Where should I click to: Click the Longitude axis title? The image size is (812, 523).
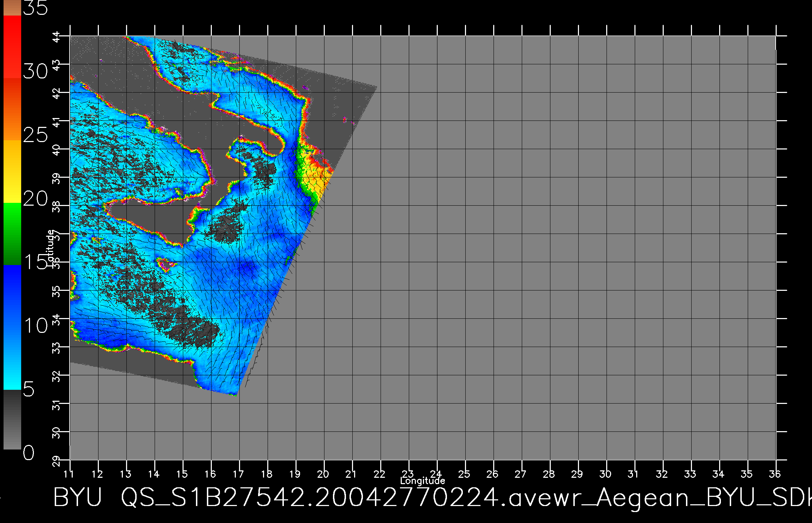pos(423,481)
